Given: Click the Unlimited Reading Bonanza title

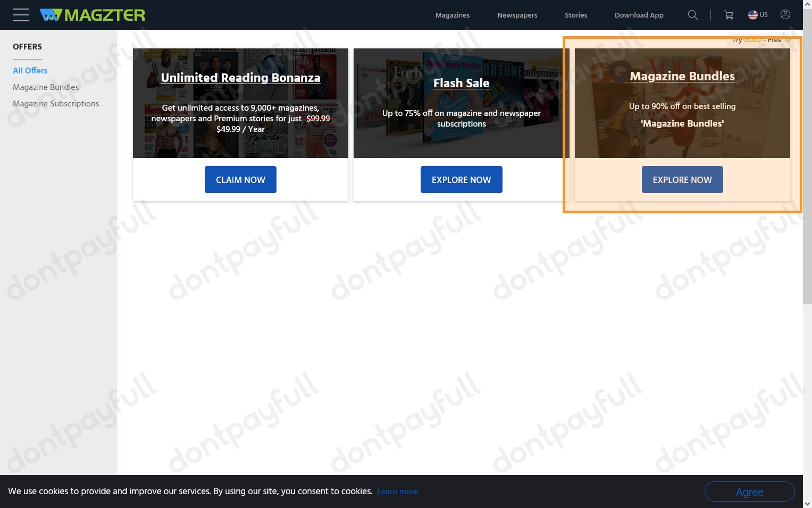Looking at the screenshot, I should (240, 78).
